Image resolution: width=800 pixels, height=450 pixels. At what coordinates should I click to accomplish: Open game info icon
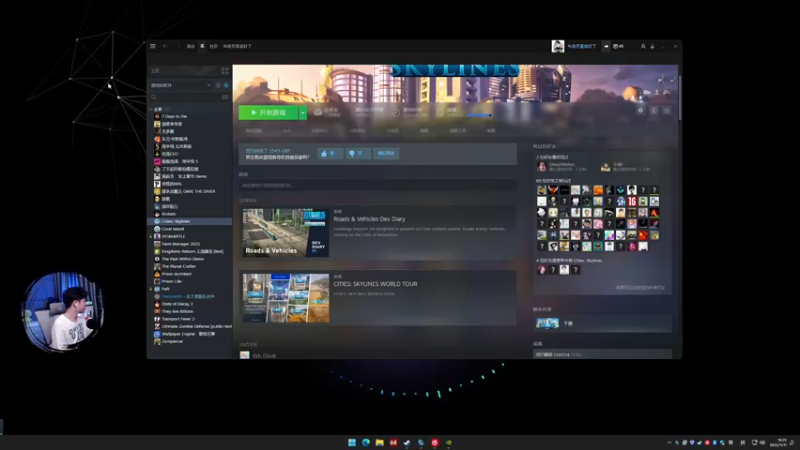[x=654, y=110]
